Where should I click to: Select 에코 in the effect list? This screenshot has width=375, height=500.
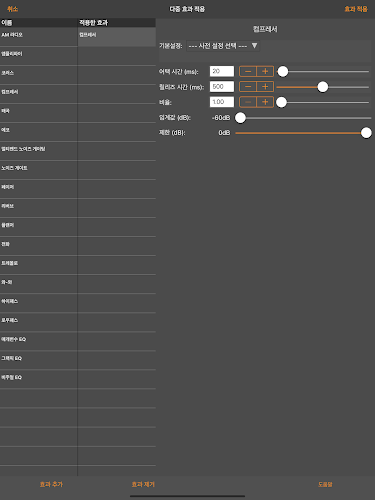(39, 132)
